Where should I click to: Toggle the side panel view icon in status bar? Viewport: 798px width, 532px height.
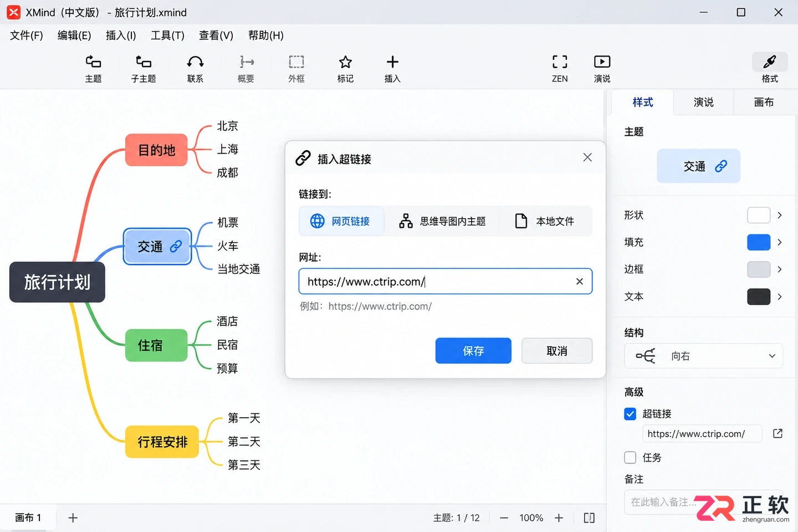click(589, 518)
